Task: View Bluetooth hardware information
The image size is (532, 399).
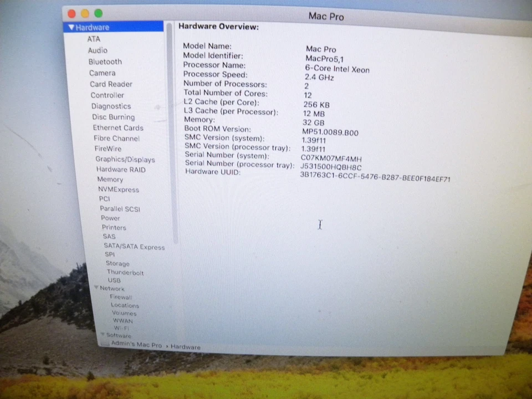Action: [x=105, y=62]
